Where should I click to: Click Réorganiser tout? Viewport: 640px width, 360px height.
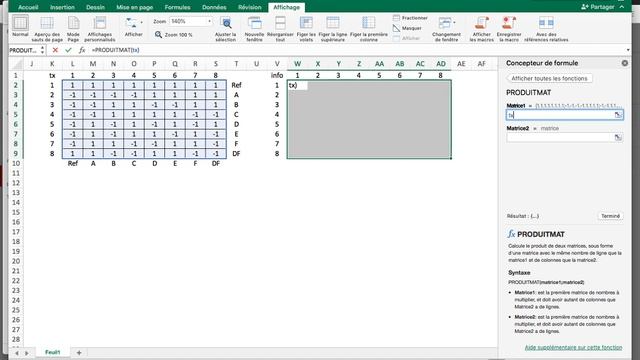(280, 28)
